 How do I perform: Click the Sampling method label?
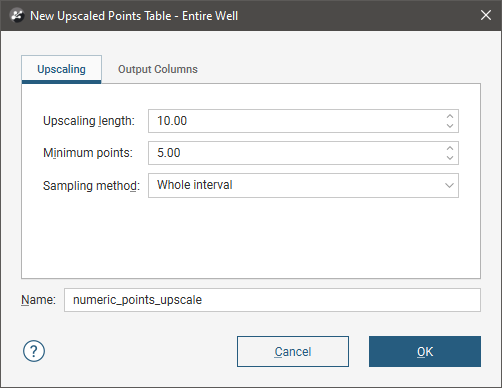tap(91, 186)
